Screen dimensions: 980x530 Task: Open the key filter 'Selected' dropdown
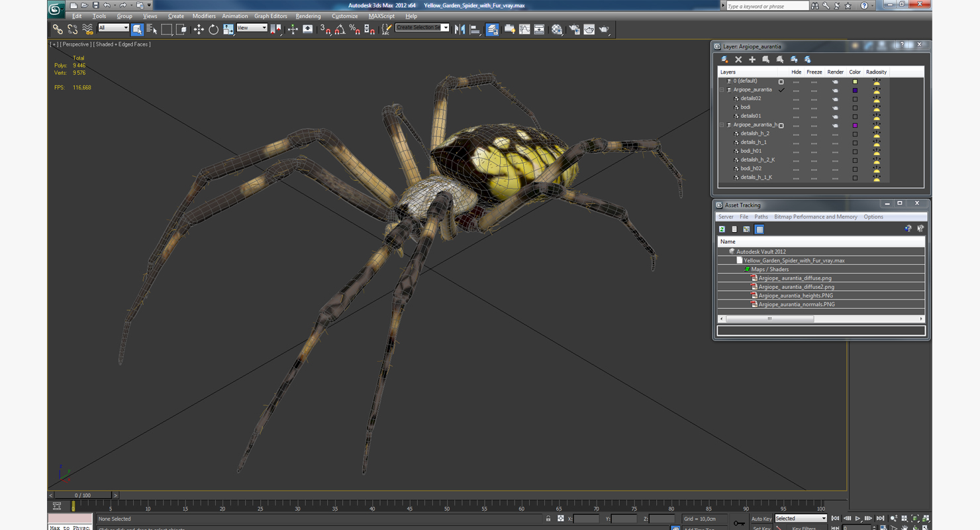801,519
